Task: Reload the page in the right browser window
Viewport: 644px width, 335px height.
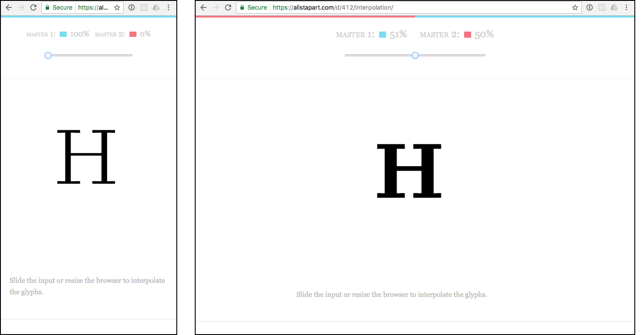Action: click(x=228, y=8)
